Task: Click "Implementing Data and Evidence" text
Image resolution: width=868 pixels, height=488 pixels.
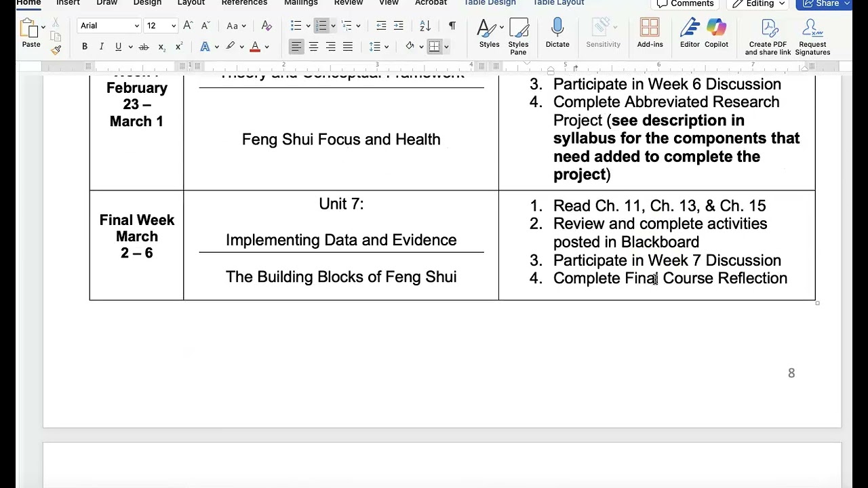Action: pos(341,240)
